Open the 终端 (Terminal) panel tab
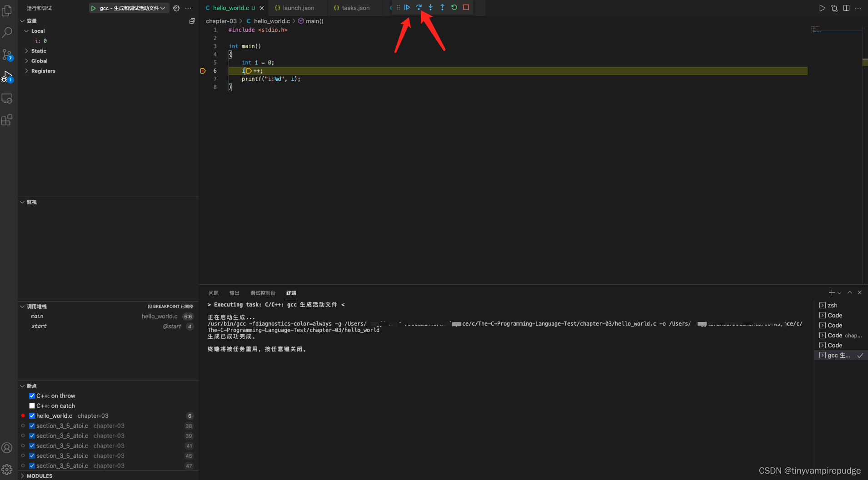 click(x=291, y=293)
